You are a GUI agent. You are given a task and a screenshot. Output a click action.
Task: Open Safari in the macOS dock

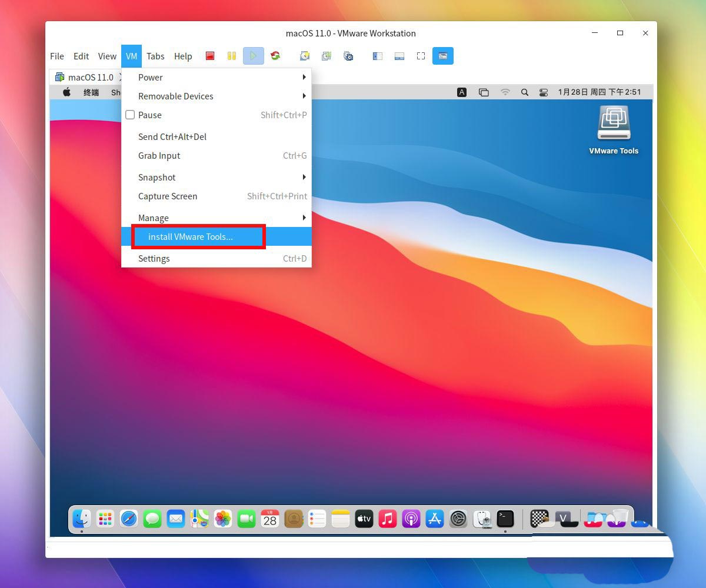129,519
